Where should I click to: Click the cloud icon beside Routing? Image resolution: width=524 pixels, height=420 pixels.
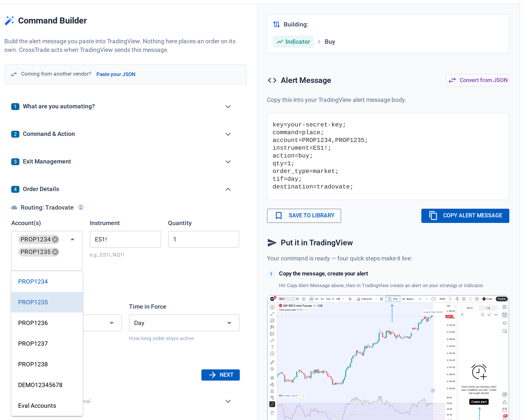pos(14,207)
